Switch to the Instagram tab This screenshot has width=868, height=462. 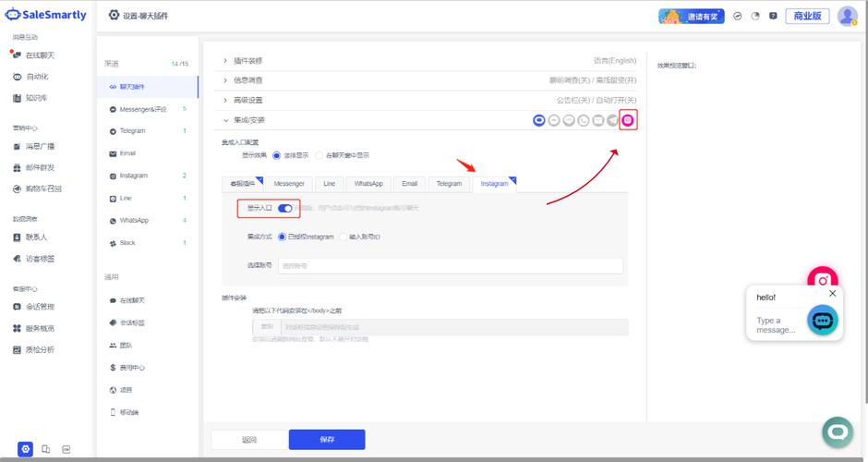point(494,184)
